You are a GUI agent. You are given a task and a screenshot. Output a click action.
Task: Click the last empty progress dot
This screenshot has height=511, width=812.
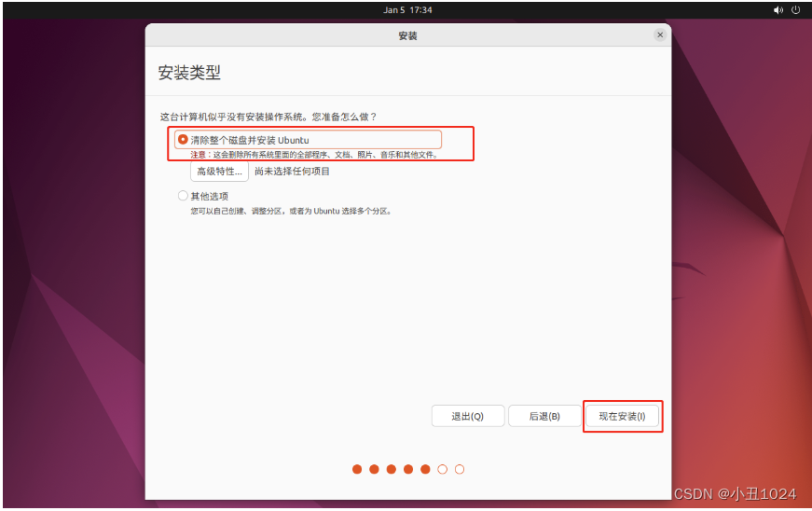tap(460, 469)
